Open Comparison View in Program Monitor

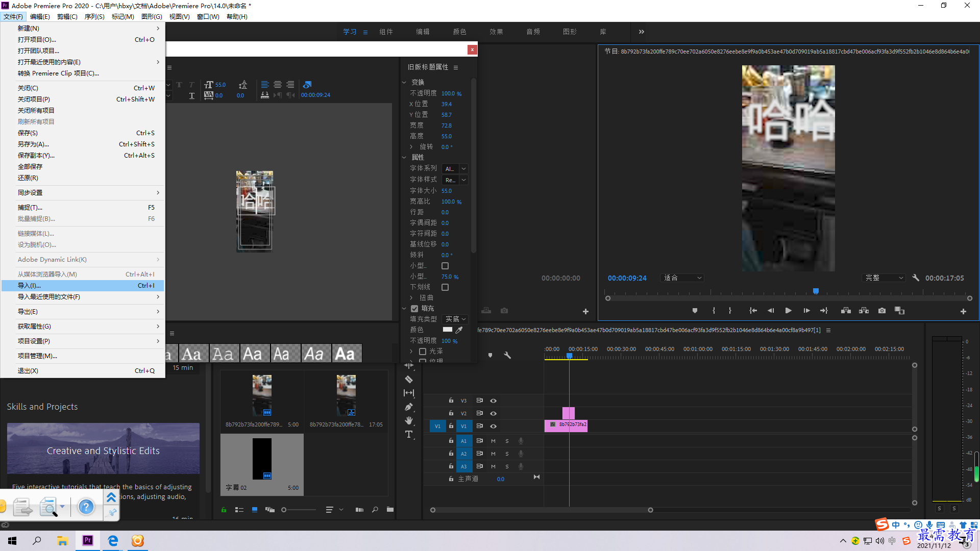click(x=899, y=311)
